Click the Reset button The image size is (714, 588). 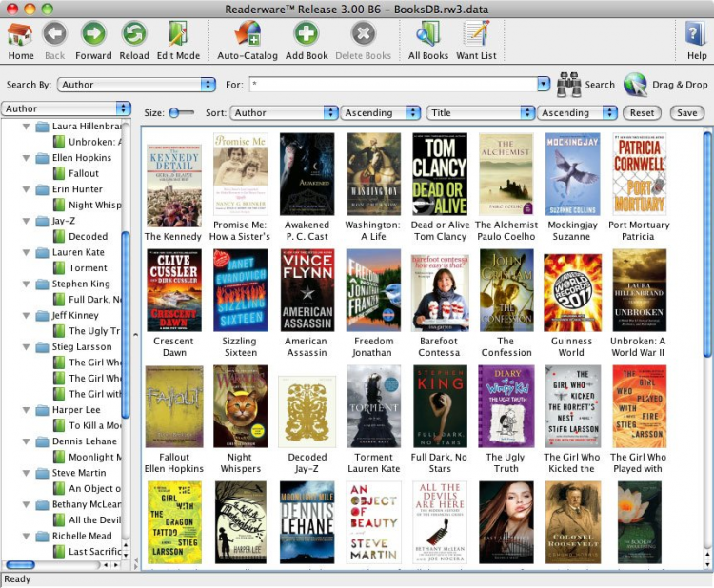point(642,113)
